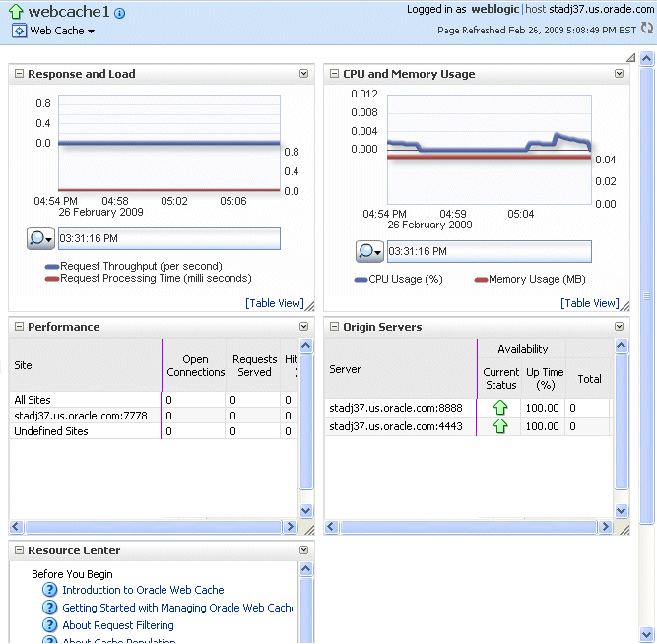Screen dimensions: 657x644
Task: Open About Request Filtering link
Action: [118, 625]
